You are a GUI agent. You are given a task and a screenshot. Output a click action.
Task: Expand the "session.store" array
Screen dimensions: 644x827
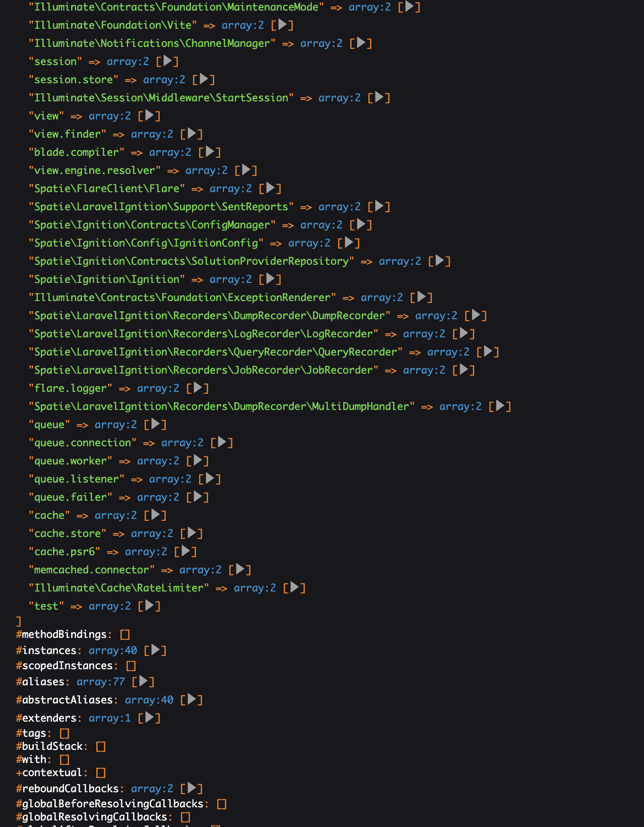(204, 80)
